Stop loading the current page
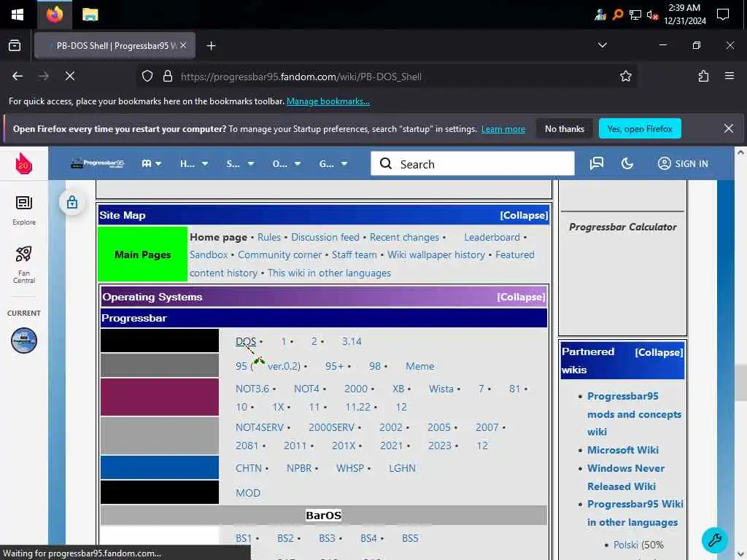This screenshot has height=560, width=747. (70, 76)
